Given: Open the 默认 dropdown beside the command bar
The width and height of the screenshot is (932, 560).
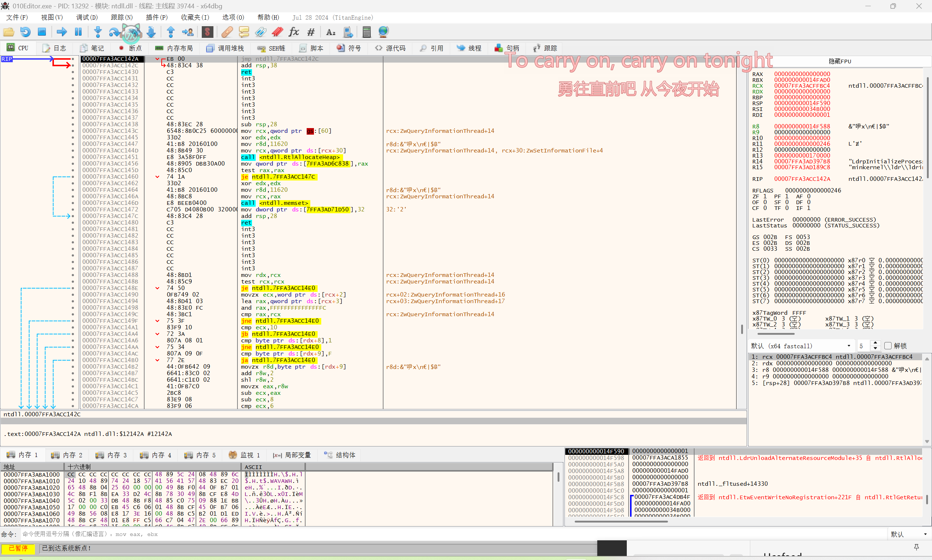Looking at the screenshot, I should [909, 534].
